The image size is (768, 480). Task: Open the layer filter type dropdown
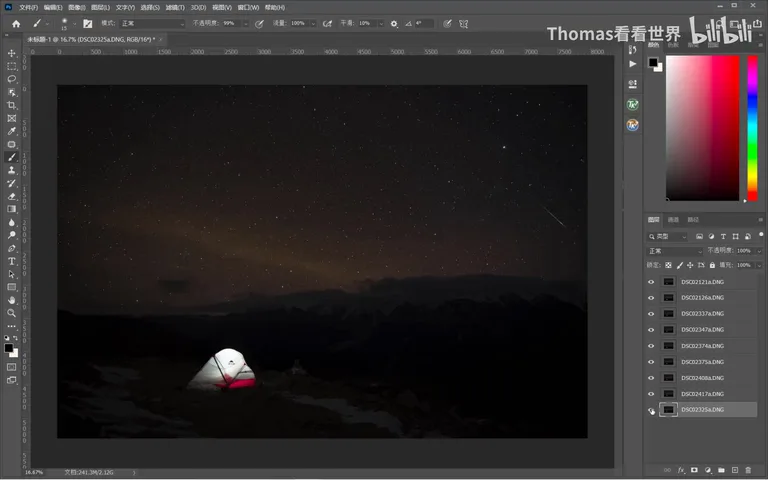(667, 237)
